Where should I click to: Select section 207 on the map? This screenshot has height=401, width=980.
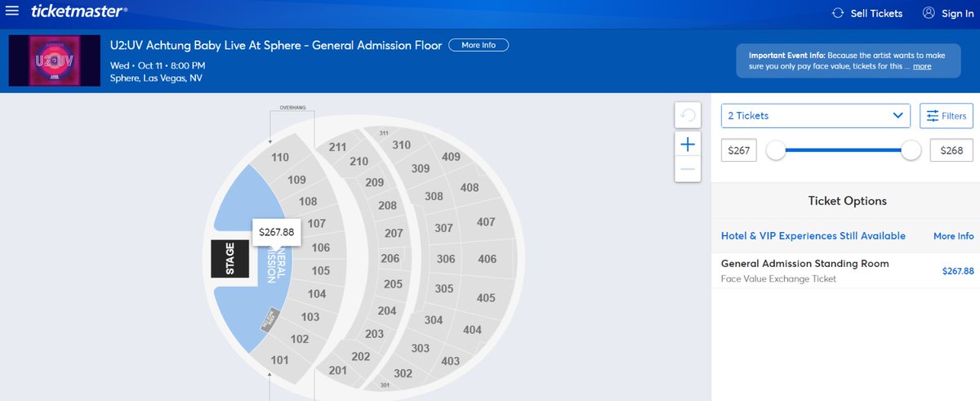[x=394, y=234]
